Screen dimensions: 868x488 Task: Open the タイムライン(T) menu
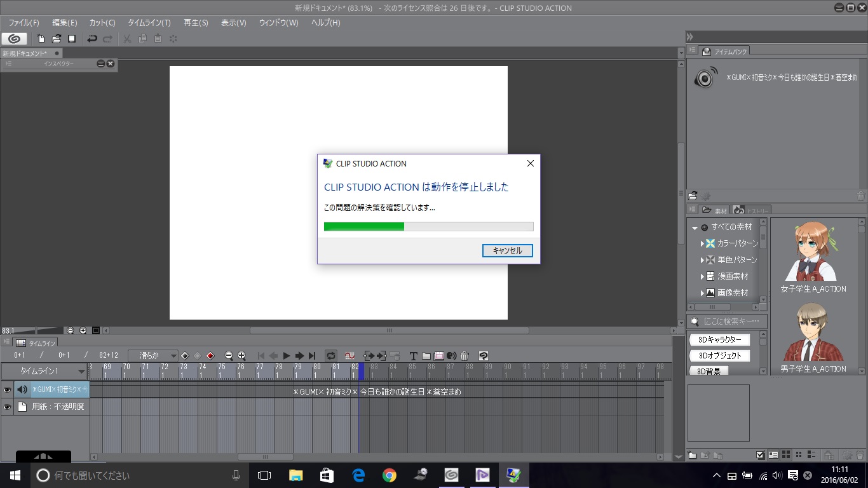coord(149,23)
